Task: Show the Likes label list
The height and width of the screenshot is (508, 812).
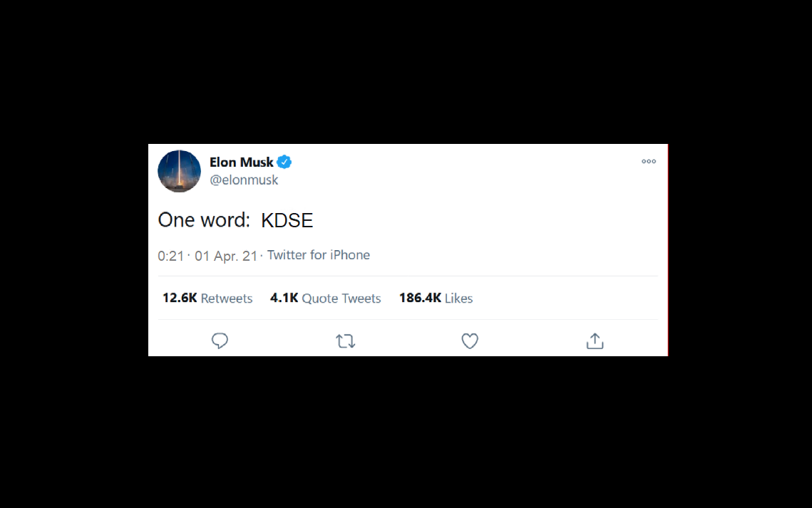Action: click(459, 299)
